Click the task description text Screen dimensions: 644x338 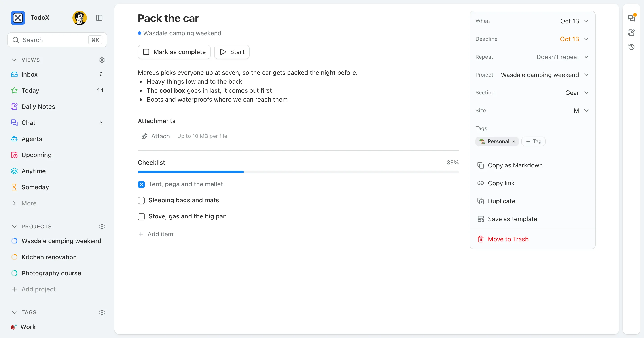[248, 86]
